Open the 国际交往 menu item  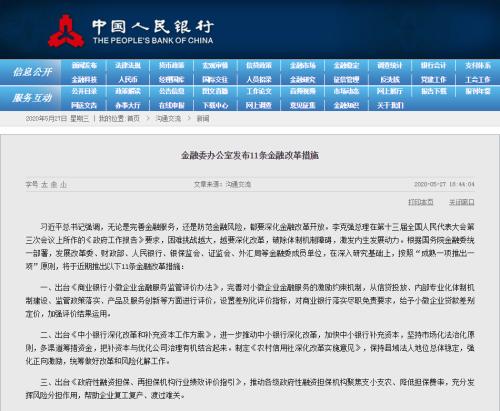215,79
